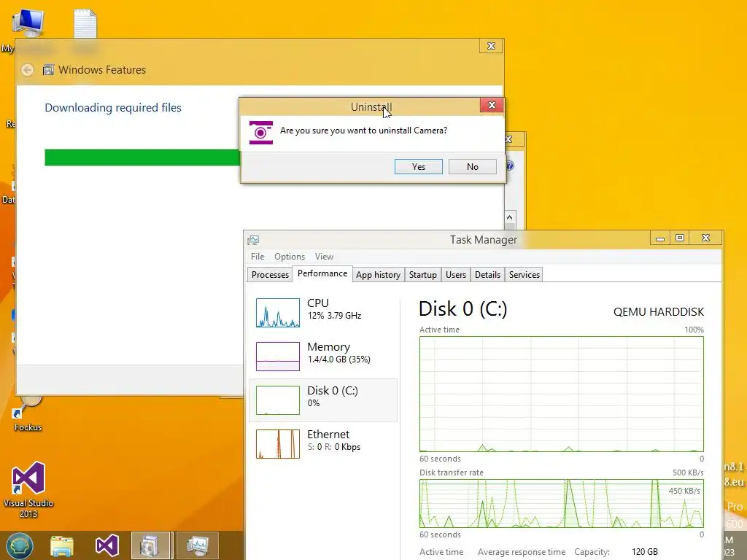Click the 120 GB capacity value
This screenshot has width=747, height=560.
tap(645, 552)
